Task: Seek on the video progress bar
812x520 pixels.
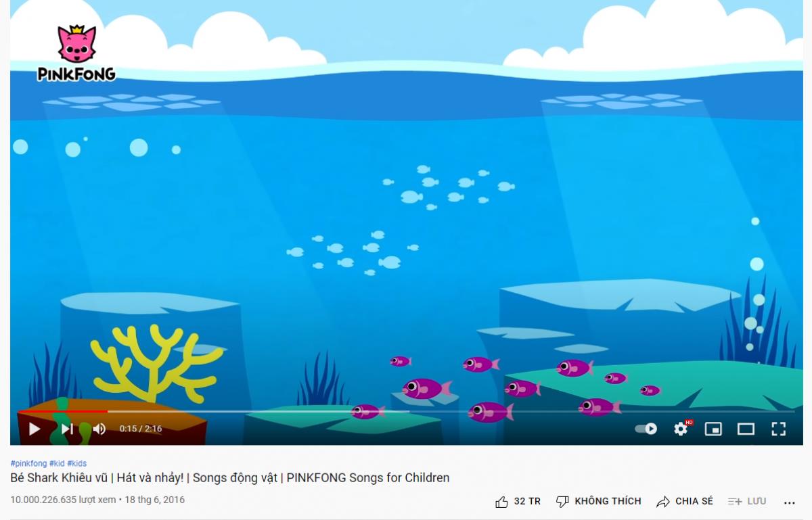Action: 406,411
